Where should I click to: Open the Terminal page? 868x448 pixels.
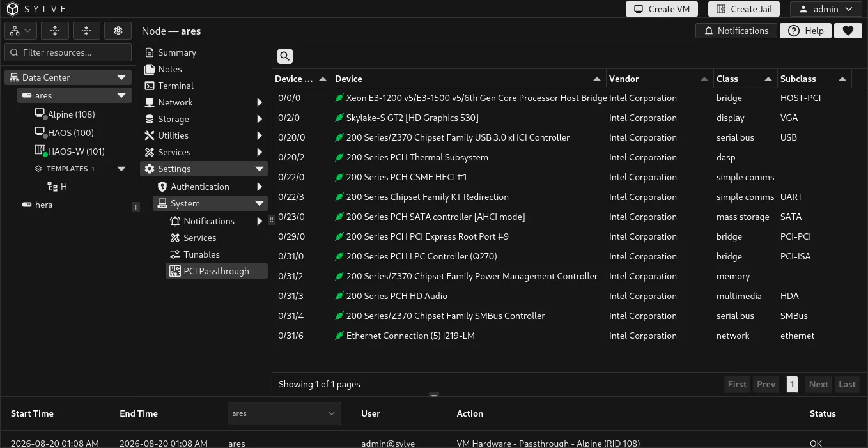[176, 86]
